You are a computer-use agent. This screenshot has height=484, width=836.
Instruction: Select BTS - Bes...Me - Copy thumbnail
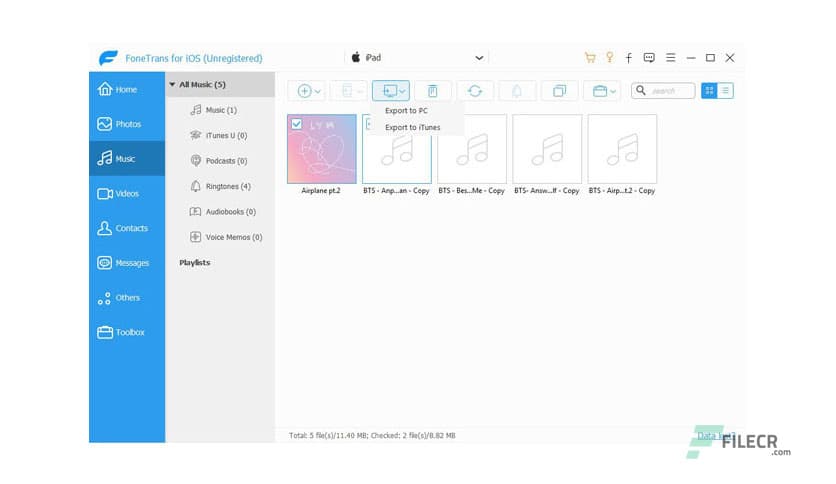click(472, 149)
